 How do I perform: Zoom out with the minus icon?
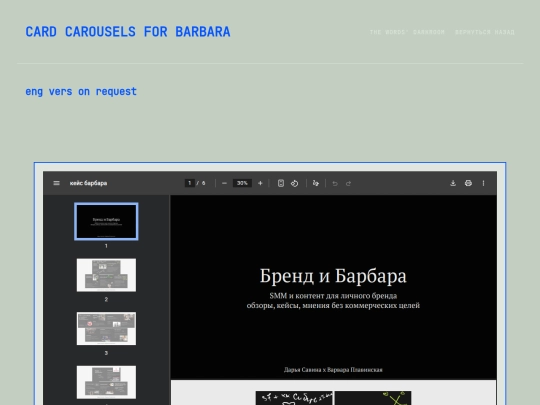(224, 183)
